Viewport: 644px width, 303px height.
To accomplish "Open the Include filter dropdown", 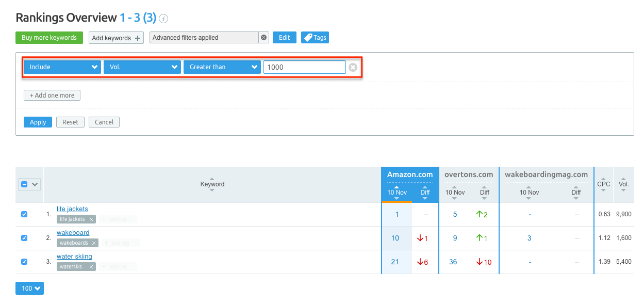I will [x=62, y=67].
